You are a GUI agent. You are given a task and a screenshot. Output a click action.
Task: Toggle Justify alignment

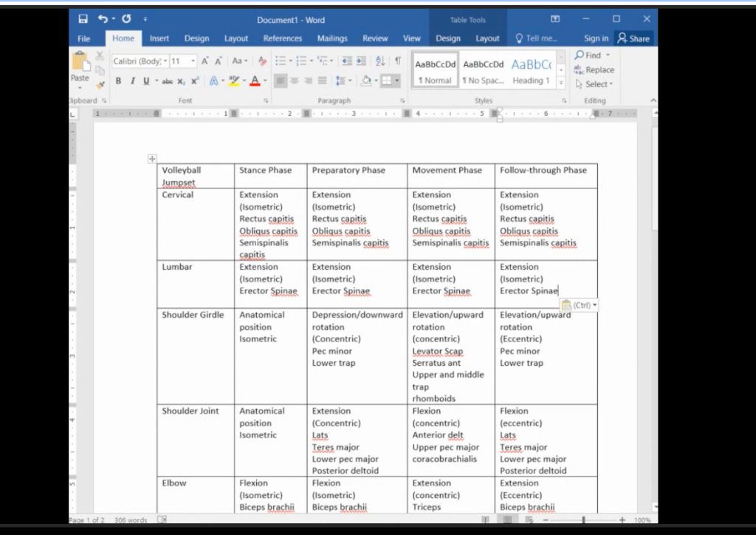(x=322, y=81)
